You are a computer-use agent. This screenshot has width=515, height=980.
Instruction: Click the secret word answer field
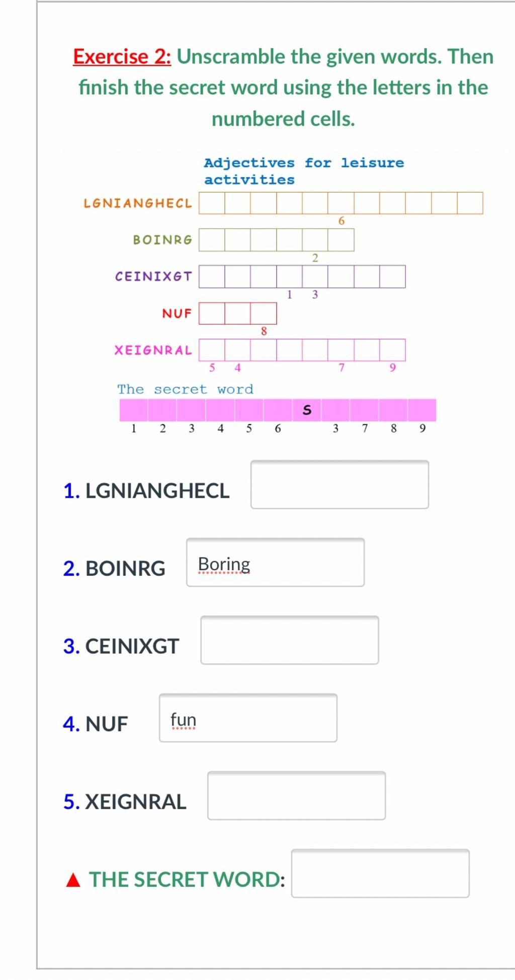[380, 873]
